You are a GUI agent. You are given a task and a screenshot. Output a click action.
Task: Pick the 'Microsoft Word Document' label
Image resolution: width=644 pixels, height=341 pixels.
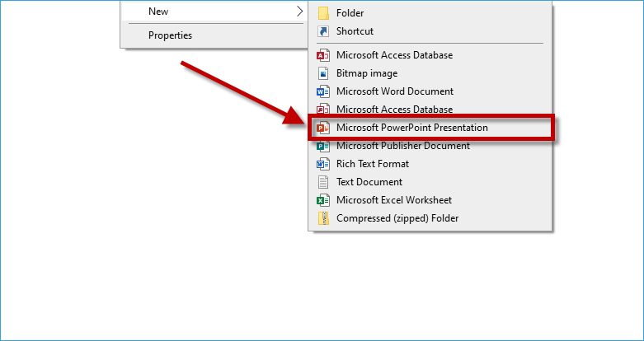(x=395, y=91)
